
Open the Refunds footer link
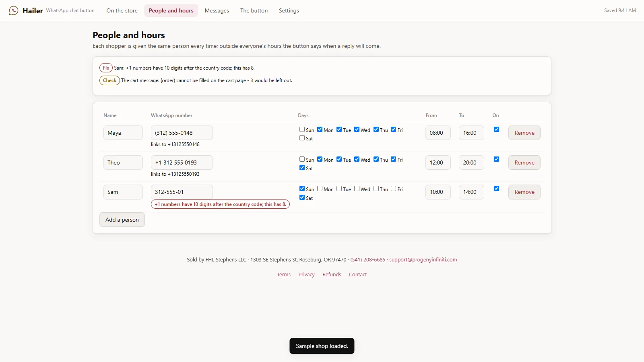click(x=332, y=275)
